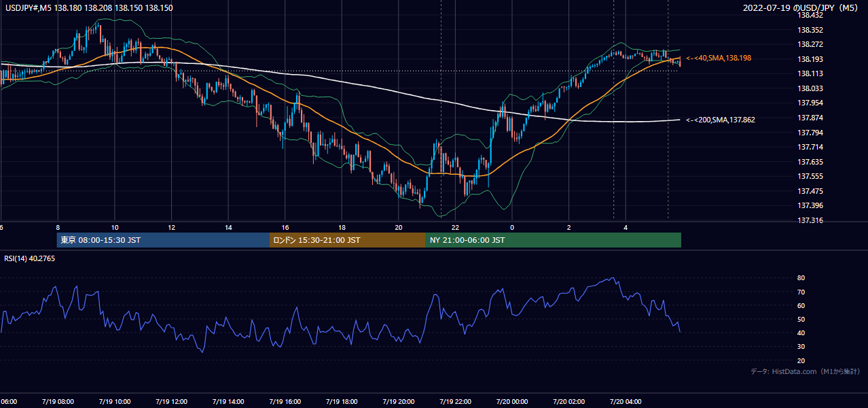This screenshot has width=868, height=408.
Task: Click RSI level 70 on the scale
Action: point(801,292)
